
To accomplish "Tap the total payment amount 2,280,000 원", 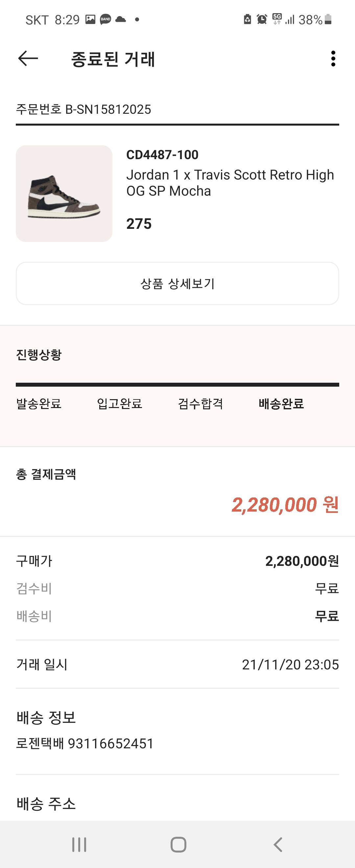I will (x=285, y=505).
